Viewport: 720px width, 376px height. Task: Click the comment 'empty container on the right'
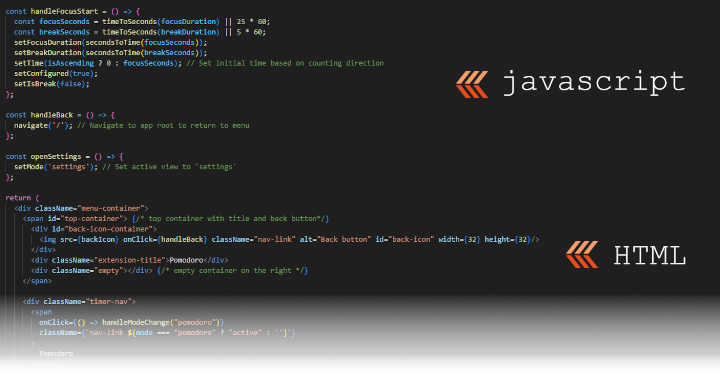point(232,271)
